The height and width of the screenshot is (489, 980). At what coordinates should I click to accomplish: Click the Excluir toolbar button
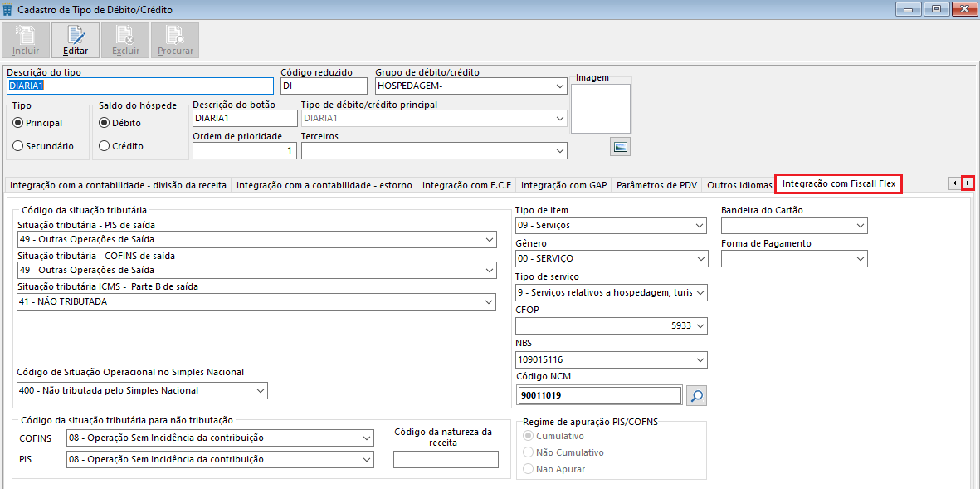coord(125,41)
